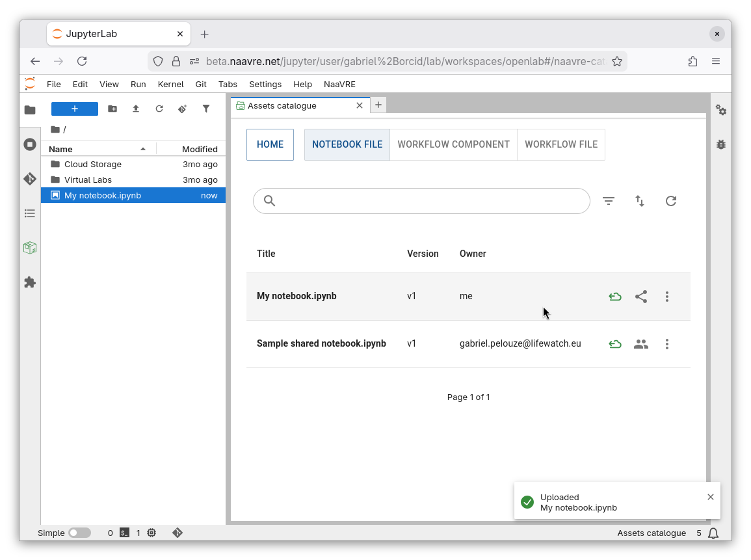Click the HOME button in the catalogue

tap(270, 144)
